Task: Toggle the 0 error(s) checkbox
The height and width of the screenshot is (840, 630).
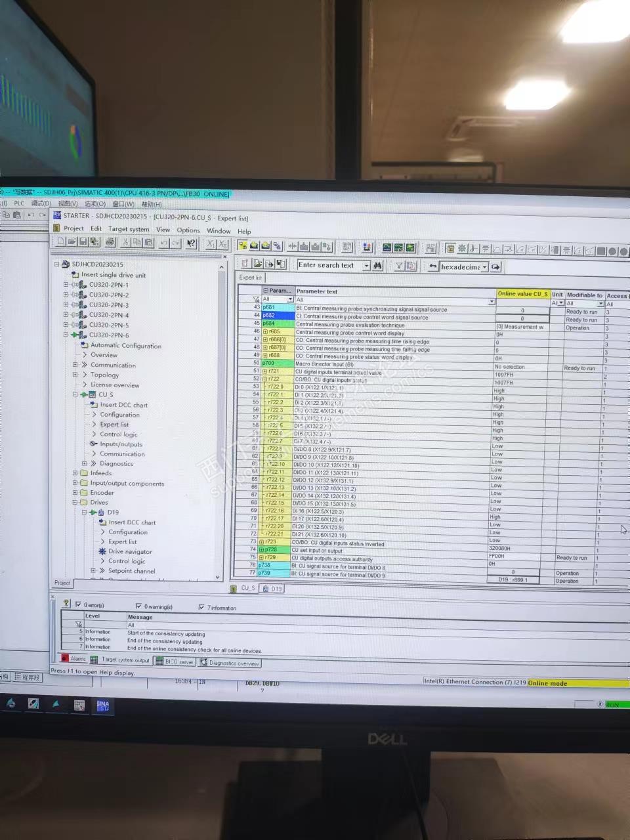Action: click(x=78, y=604)
